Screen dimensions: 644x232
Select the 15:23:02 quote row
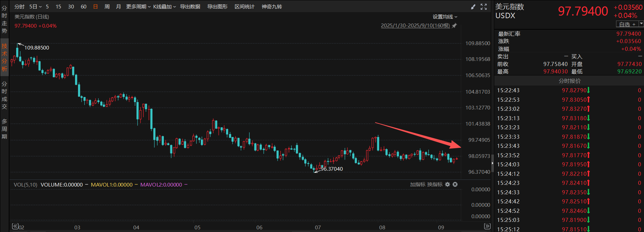(x=569, y=109)
